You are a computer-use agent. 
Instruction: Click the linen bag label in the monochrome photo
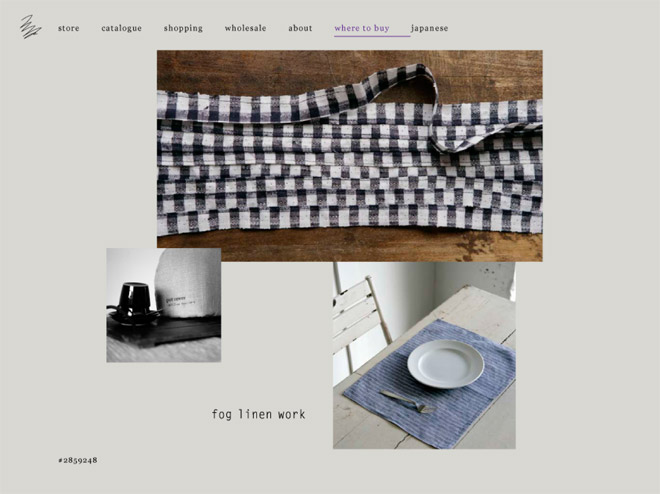(180, 301)
